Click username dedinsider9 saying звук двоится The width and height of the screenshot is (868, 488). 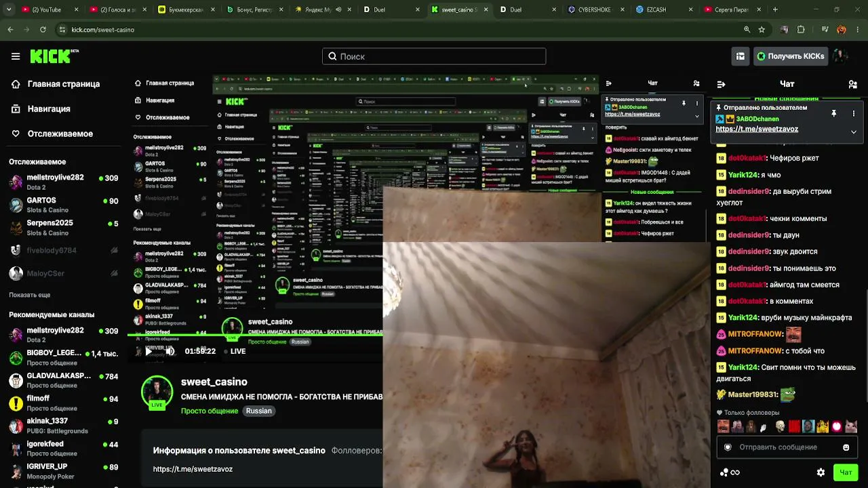pyautogui.click(x=749, y=251)
